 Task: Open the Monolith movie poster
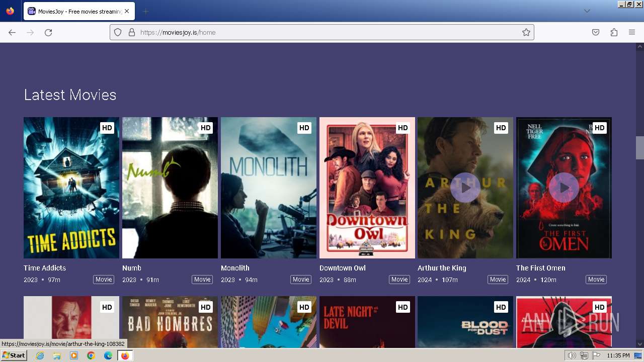tap(269, 188)
